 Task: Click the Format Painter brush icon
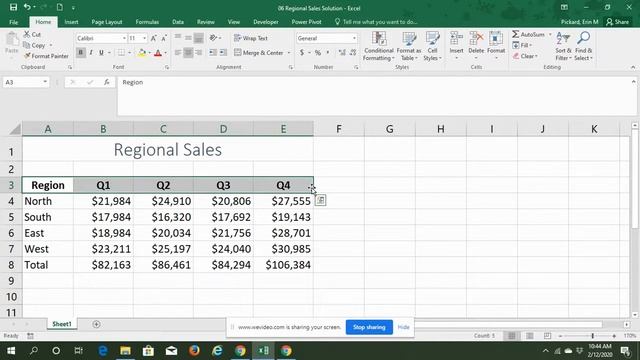pyautogui.click(x=27, y=56)
